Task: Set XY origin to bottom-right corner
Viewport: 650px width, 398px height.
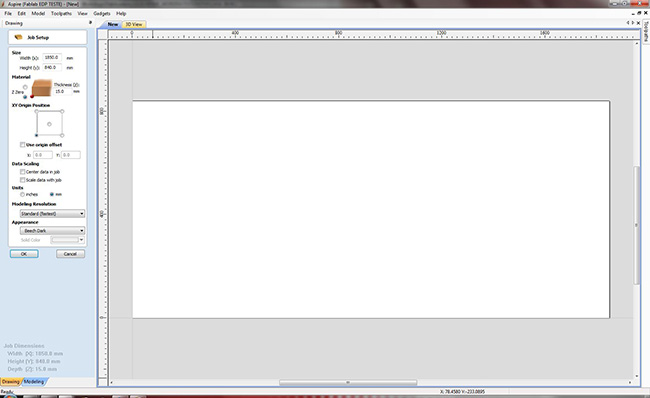Action: click(x=62, y=136)
